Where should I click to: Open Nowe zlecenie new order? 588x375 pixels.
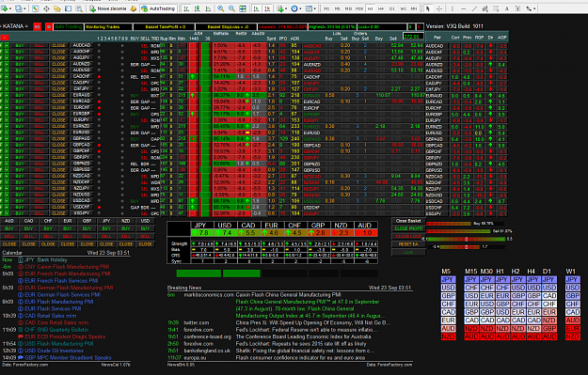point(107,8)
